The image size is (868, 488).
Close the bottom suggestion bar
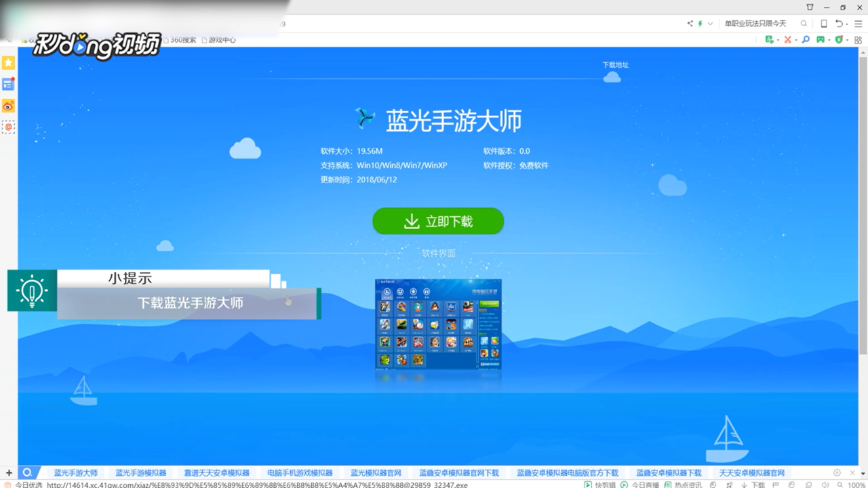(852, 472)
